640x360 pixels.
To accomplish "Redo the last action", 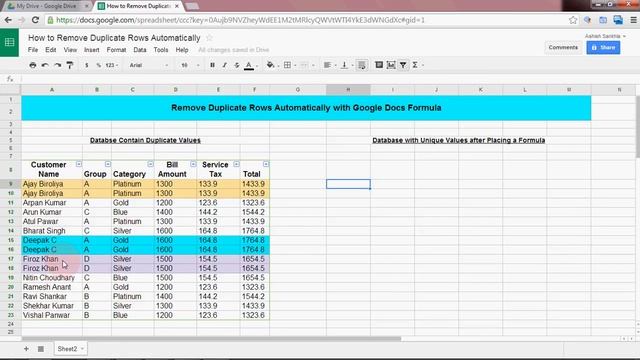I will [58, 65].
